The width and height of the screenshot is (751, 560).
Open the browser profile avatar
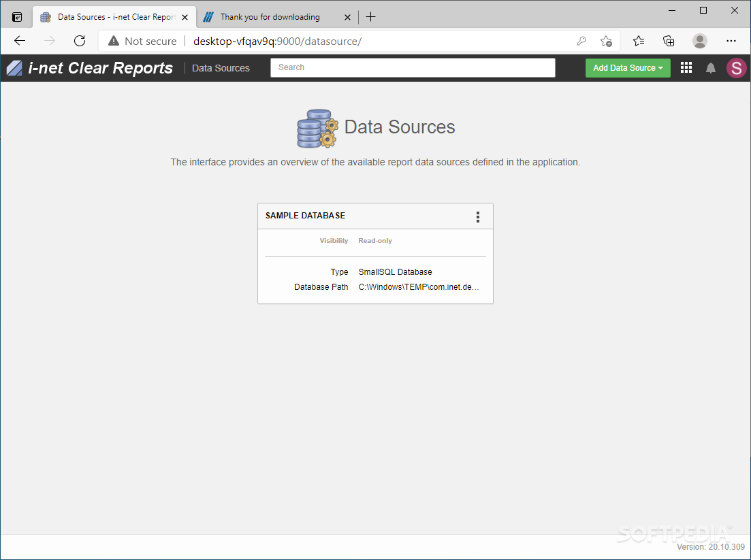(x=700, y=41)
